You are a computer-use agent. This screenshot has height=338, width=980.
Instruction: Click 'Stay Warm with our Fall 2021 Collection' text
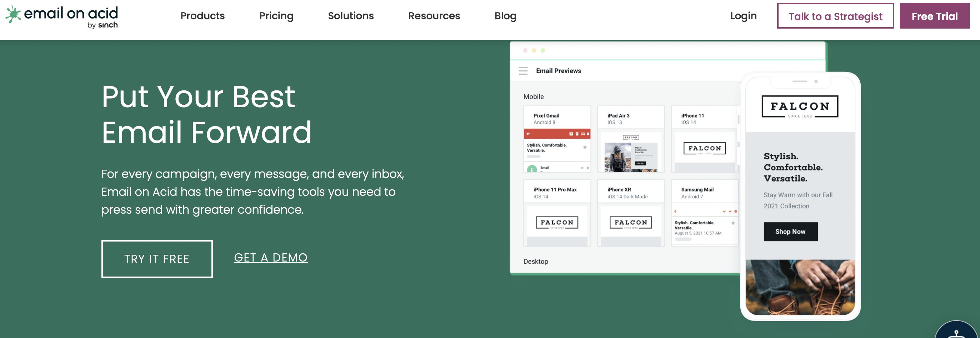798,200
